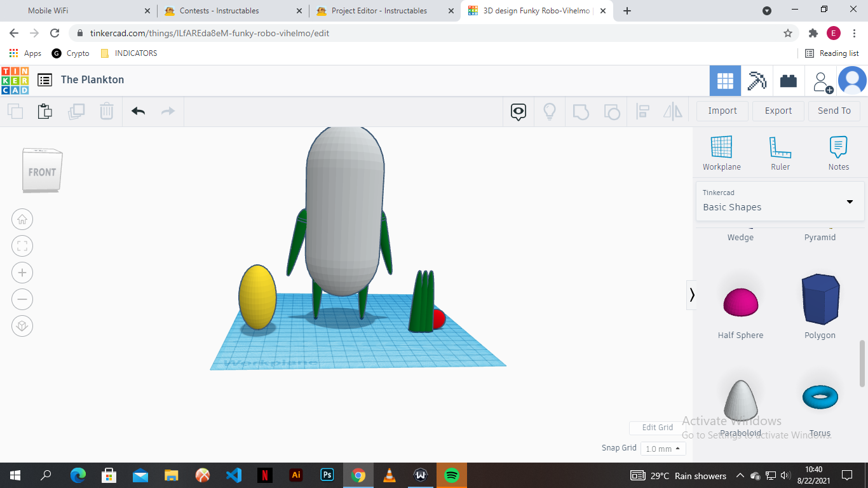This screenshot has width=868, height=488.
Task: Open VLC from the taskbar
Action: [x=390, y=475]
